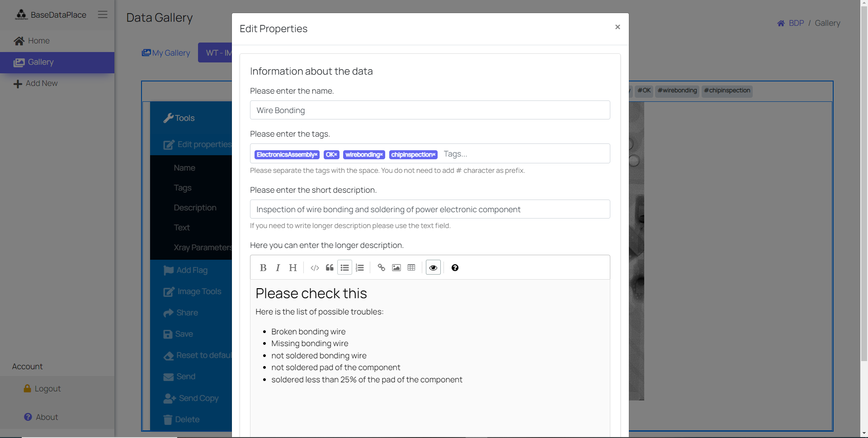Viewport: 868px width, 438px height.
Task: Apply italic formatting in the editor
Action: pyautogui.click(x=278, y=268)
